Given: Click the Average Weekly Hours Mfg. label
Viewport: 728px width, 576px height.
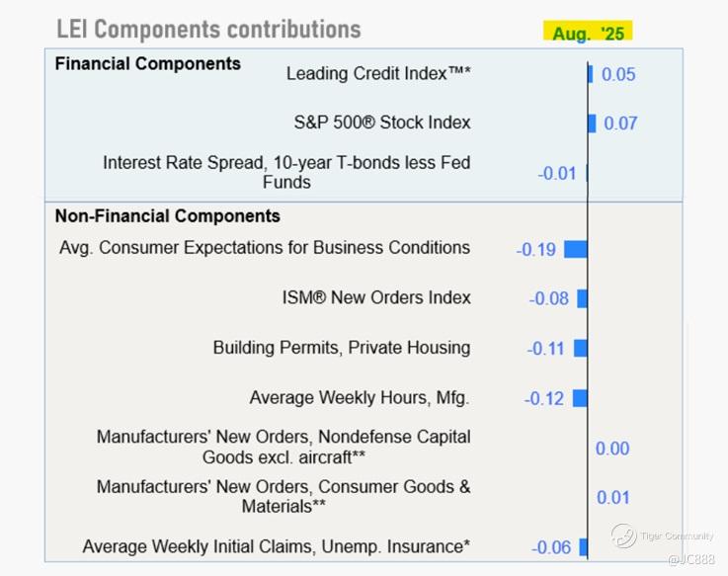Looking at the screenshot, I should pos(360,398).
